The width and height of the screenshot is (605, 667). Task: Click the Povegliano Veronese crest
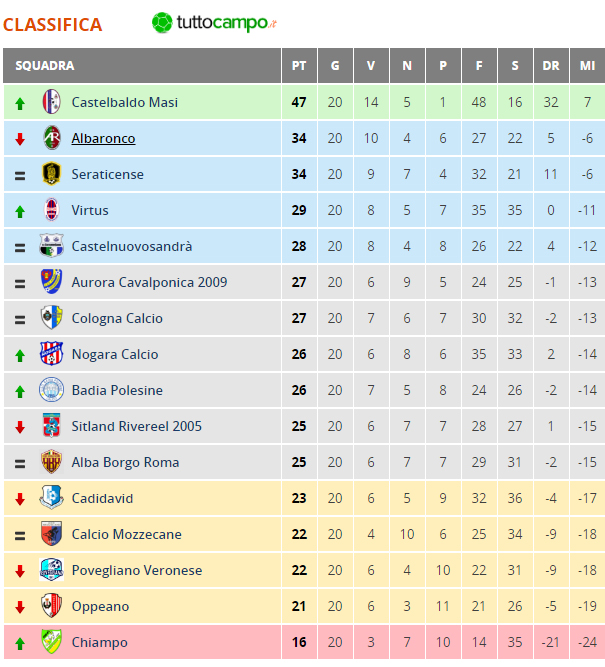pos(51,570)
